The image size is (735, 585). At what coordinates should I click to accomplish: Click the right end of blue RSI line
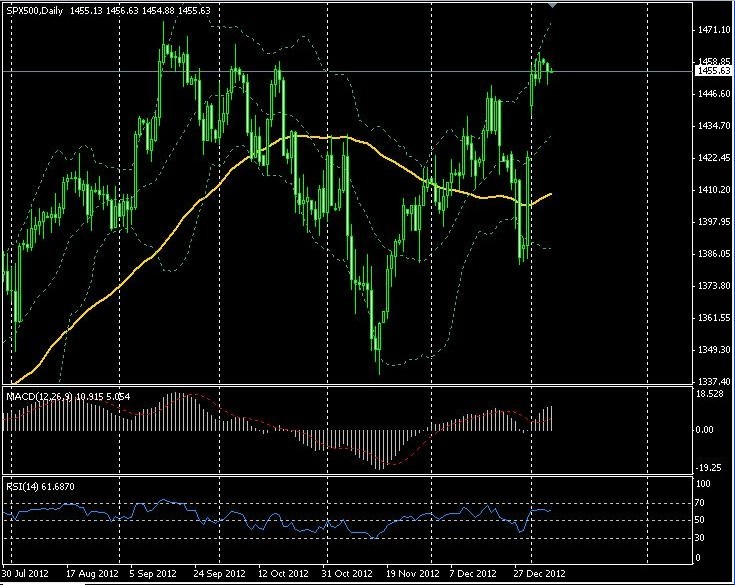click(549, 510)
